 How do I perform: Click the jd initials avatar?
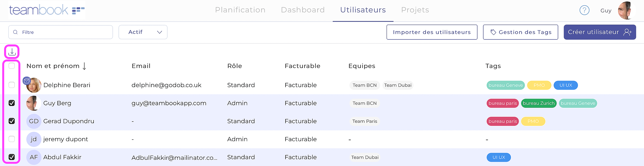click(x=34, y=139)
